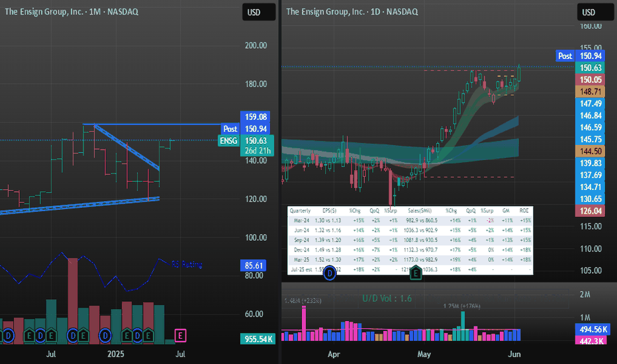
Task: Click the 159.08 price label
Action: click(x=256, y=117)
